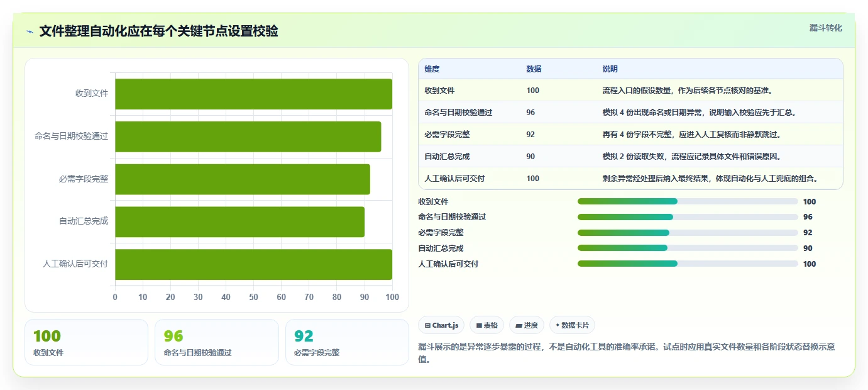Click the 必需字段完整 label in the progress list

pos(441,233)
